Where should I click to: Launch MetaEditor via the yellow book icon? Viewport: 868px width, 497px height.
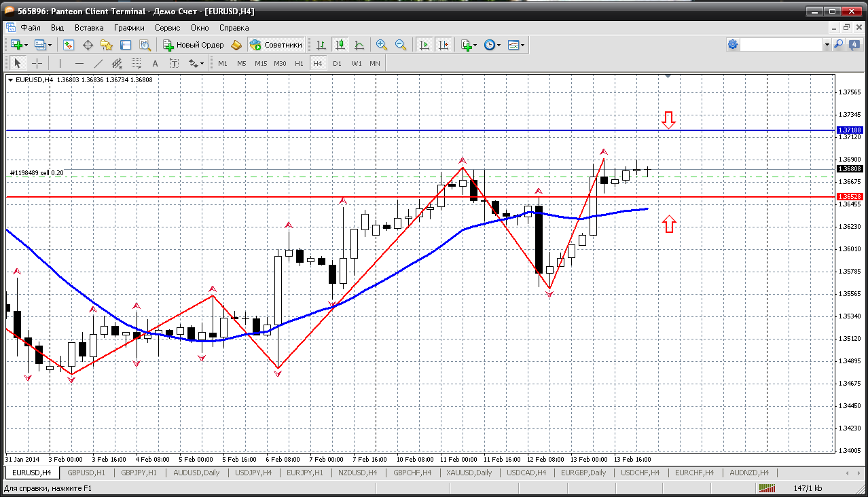click(x=236, y=45)
